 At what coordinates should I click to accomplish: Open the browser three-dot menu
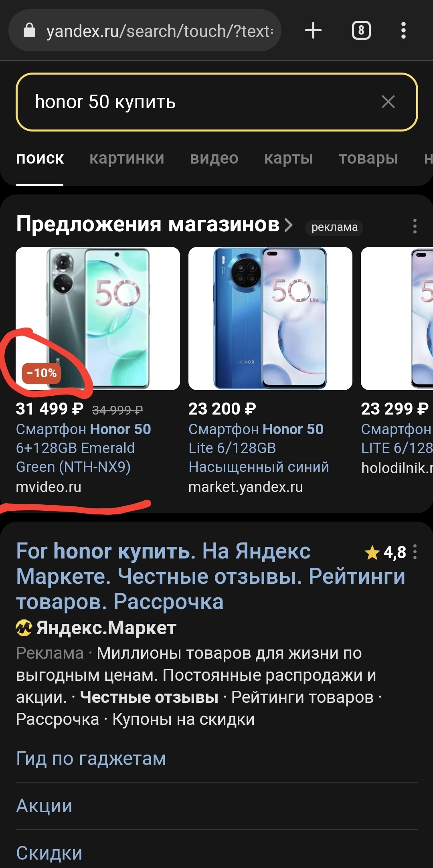[x=403, y=30]
